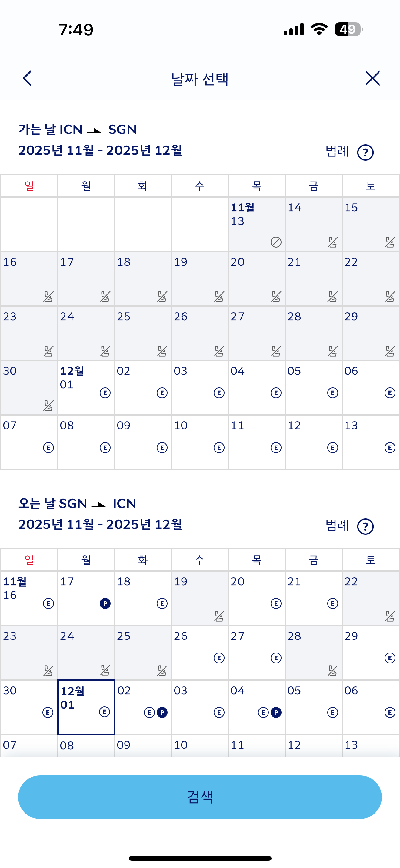Screen dimensions: 400x868
Task: Tap the 범례 label in the departure section
Action: [337, 152]
